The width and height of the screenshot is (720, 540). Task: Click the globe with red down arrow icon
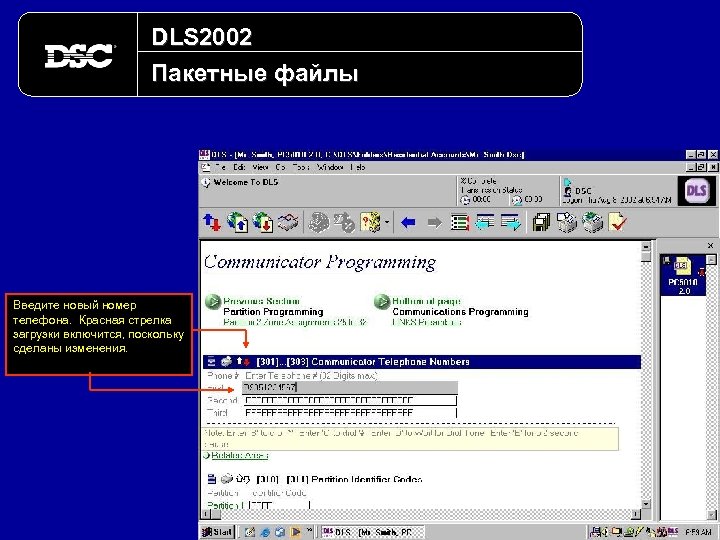coord(263,222)
